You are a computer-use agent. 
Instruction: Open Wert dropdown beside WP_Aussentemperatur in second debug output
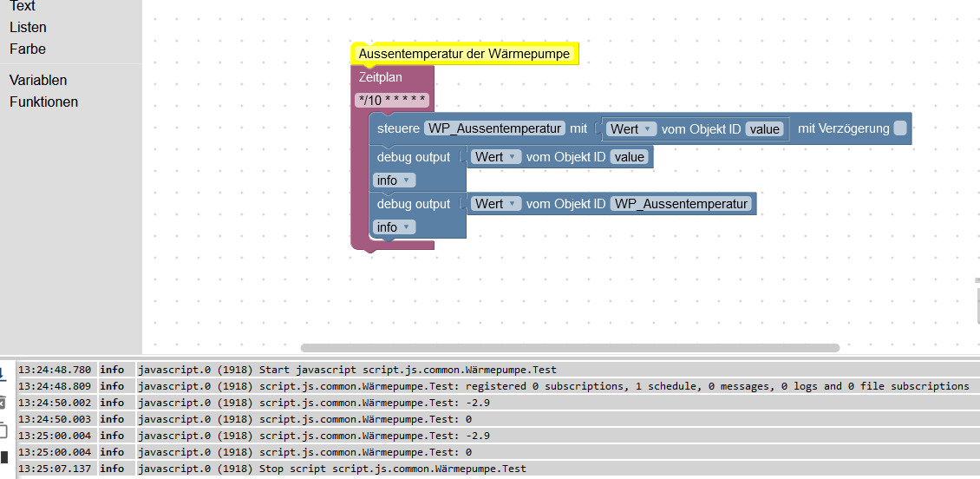pos(496,204)
